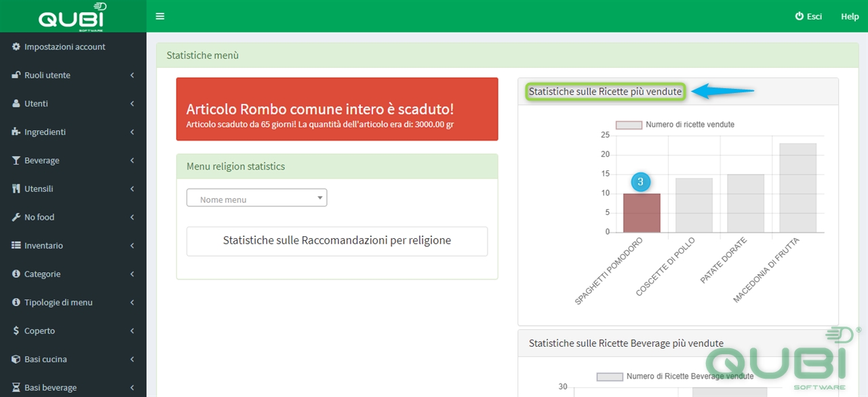Expand the Utensili submenu chevron
The image size is (868, 397).
132,189
